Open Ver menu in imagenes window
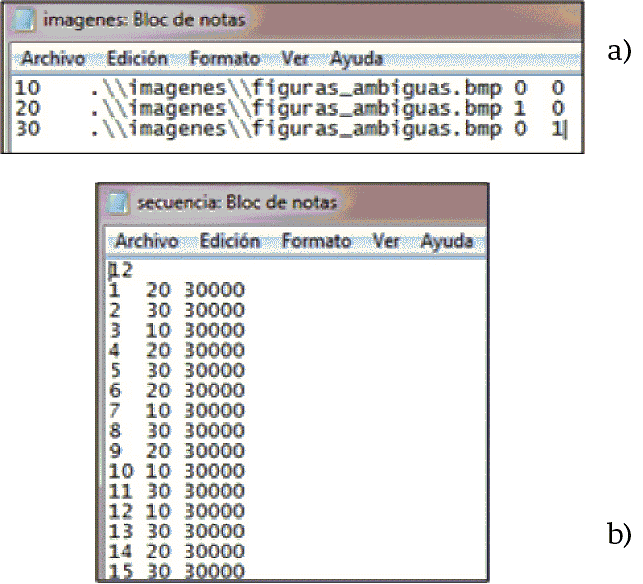Viewport: 643px width, 584px height. pos(294,58)
